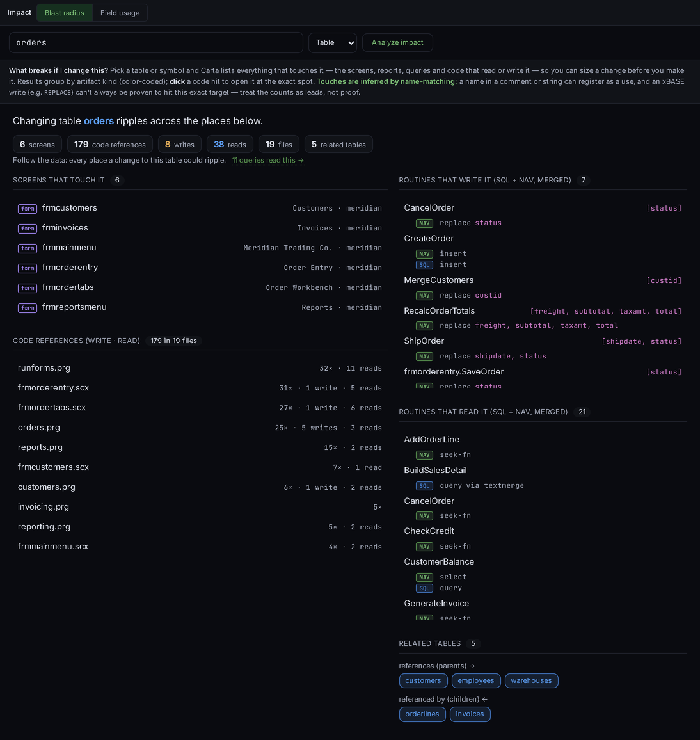Click SQL badge under BuildSalesDetail

(x=424, y=486)
